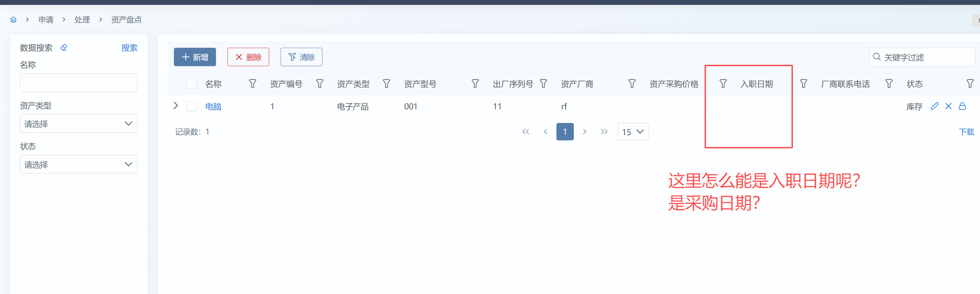
Task: Toggle the select-all checkbox in table header
Action: pos(191,84)
